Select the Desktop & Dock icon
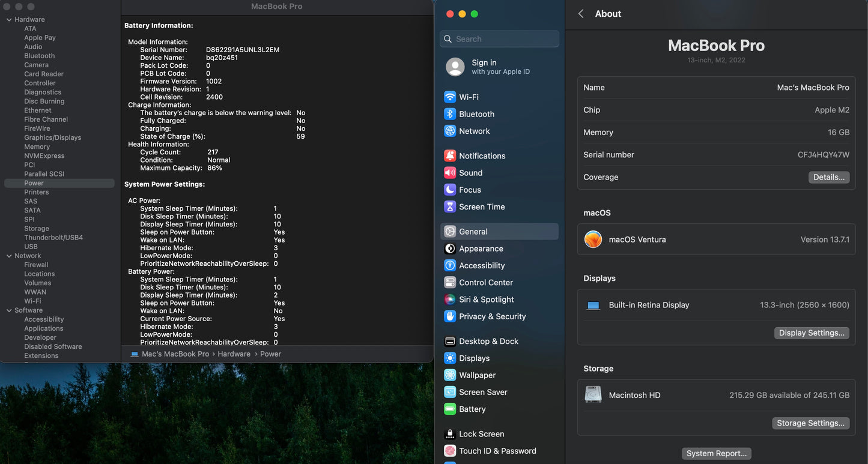 [x=449, y=341]
